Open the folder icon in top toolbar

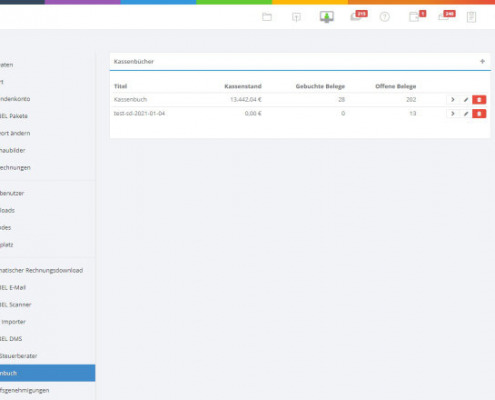tap(267, 17)
